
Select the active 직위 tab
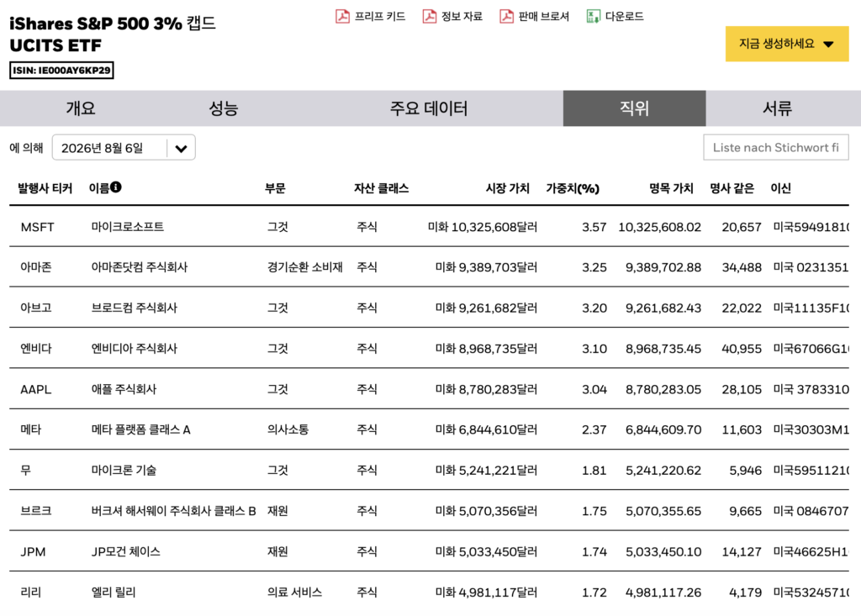click(634, 108)
